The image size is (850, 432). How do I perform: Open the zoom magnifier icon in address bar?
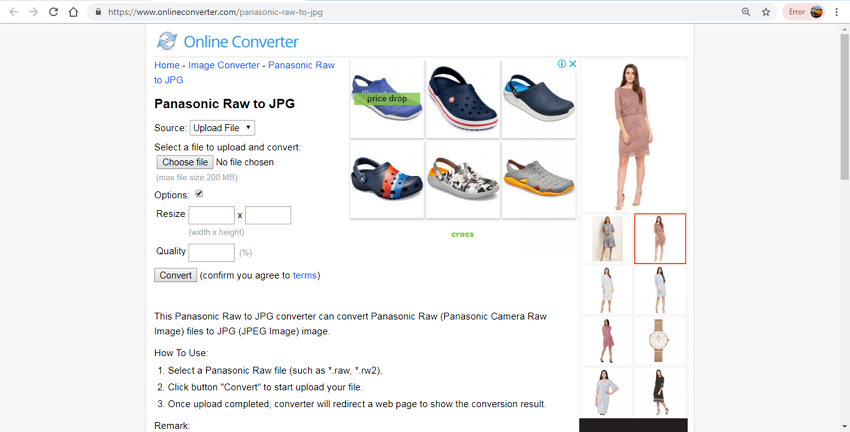click(746, 12)
